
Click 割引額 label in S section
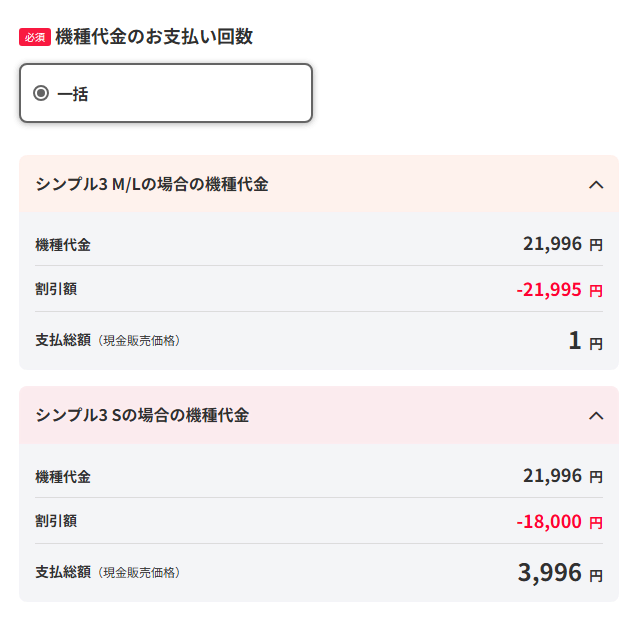click(x=56, y=520)
